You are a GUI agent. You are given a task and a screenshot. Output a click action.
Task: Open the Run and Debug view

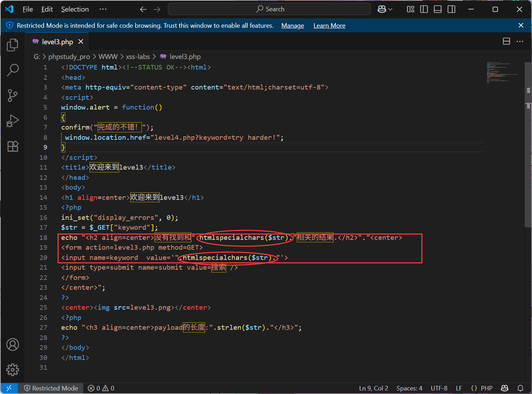tap(13, 121)
